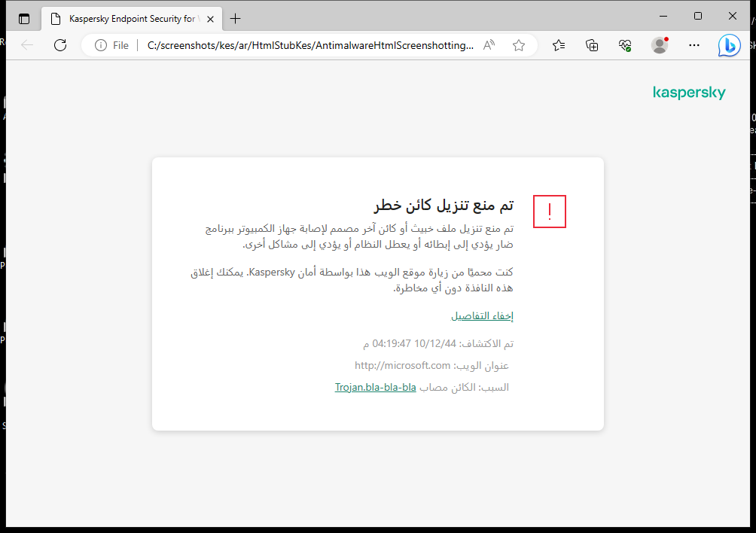The image size is (756, 533).
Task: Refresh the current page
Action: pos(60,45)
